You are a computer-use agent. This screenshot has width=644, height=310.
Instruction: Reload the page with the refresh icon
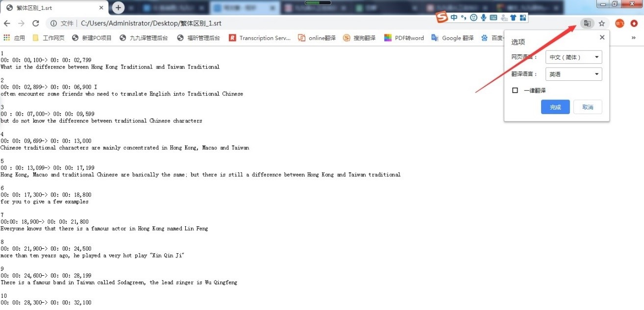pyautogui.click(x=35, y=24)
